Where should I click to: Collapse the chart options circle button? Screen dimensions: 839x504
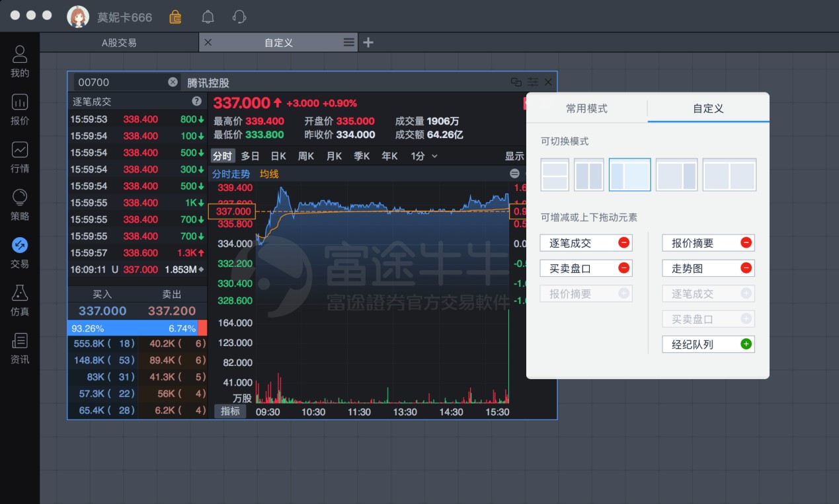click(x=514, y=173)
